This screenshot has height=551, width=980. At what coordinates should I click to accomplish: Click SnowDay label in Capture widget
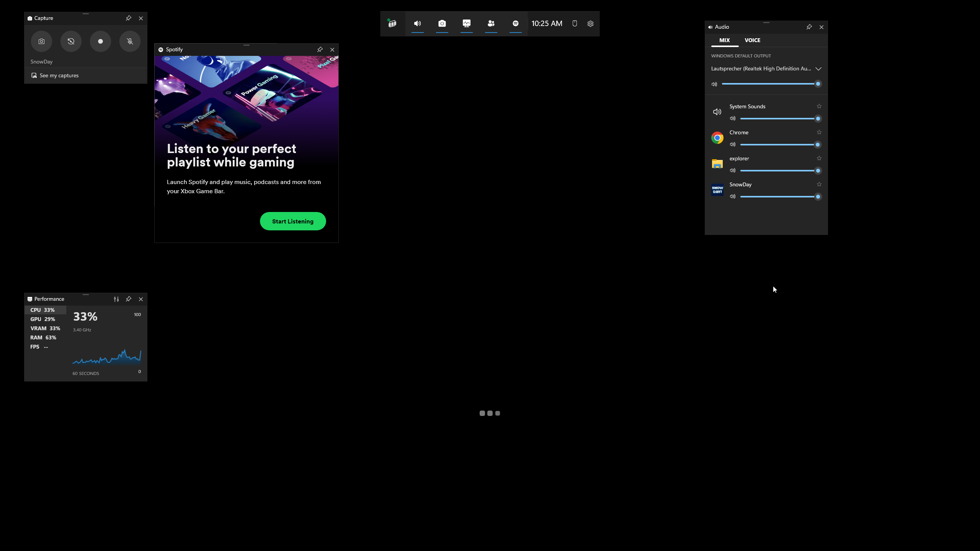(41, 62)
